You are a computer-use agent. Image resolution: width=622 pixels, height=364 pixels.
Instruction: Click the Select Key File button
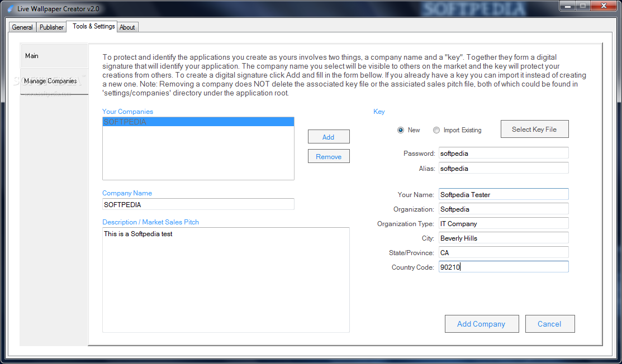(534, 129)
